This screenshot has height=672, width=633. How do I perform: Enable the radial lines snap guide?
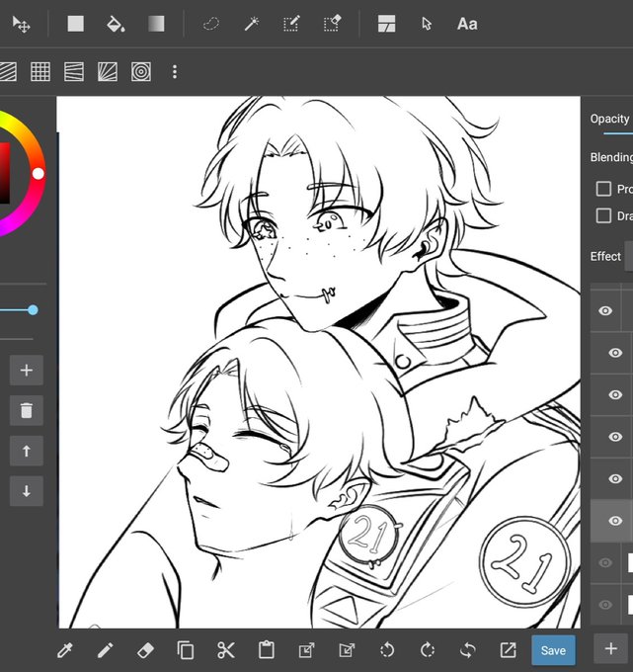click(108, 71)
